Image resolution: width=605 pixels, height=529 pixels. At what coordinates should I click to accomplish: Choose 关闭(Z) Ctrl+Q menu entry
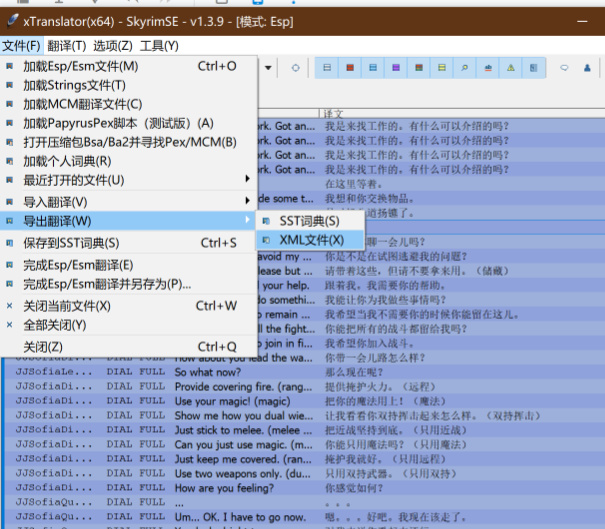click(x=128, y=347)
